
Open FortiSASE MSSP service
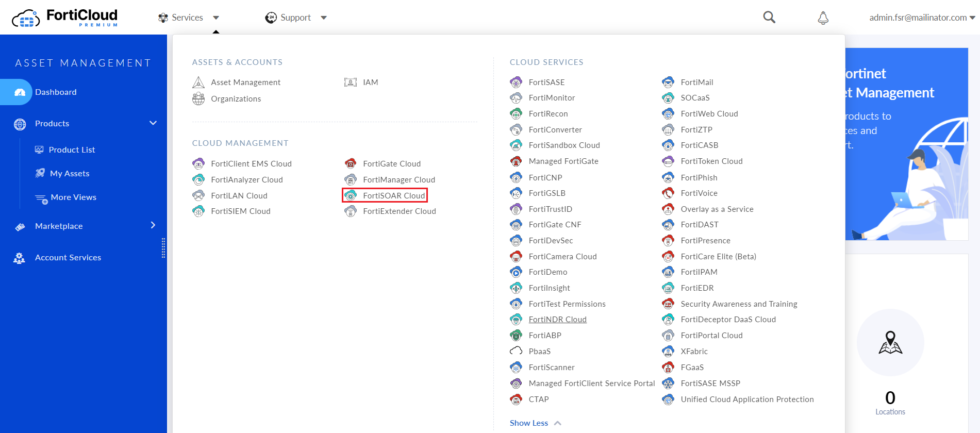tap(710, 384)
